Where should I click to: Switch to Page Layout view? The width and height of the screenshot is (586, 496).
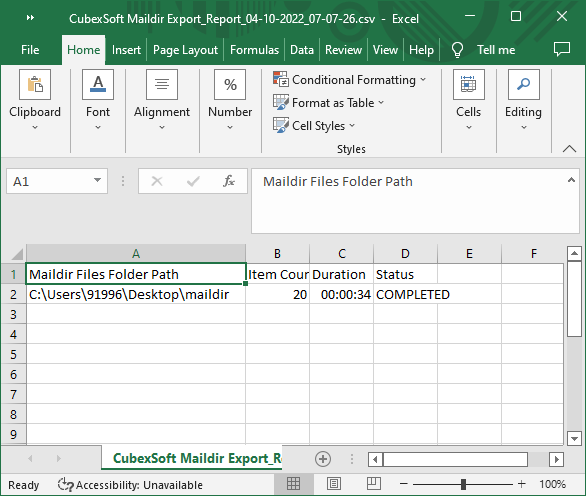[333, 484]
